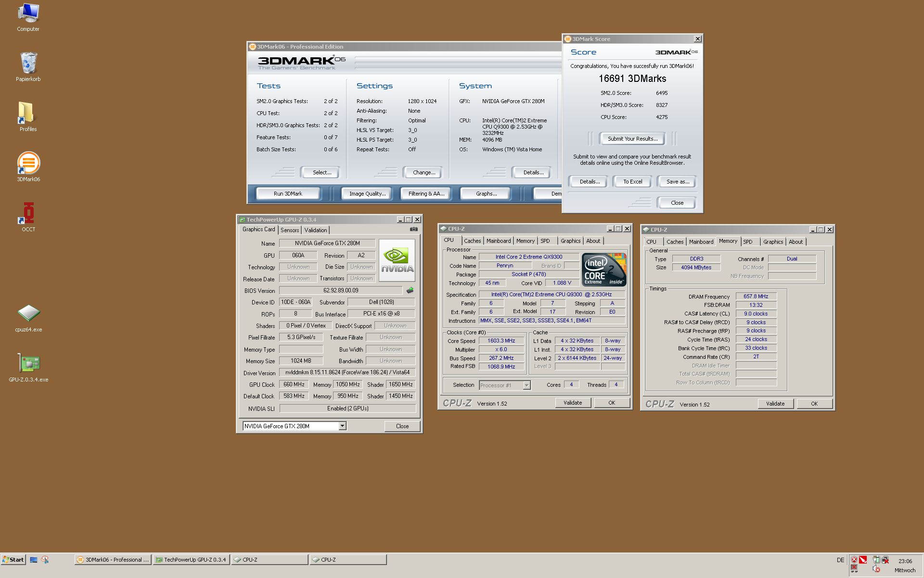Image resolution: width=924 pixels, height=578 pixels.
Task: Click Select... under Tests
Action: (321, 172)
